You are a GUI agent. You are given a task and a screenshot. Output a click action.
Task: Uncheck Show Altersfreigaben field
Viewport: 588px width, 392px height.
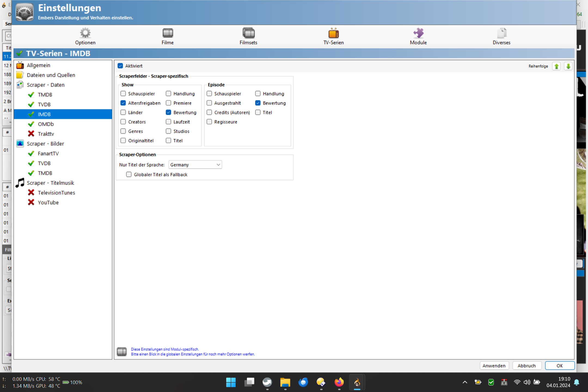pyautogui.click(x=123, y=103)
